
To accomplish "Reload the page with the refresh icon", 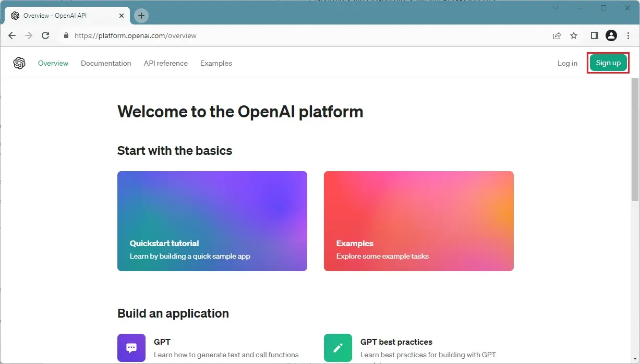I will [45, 35].
